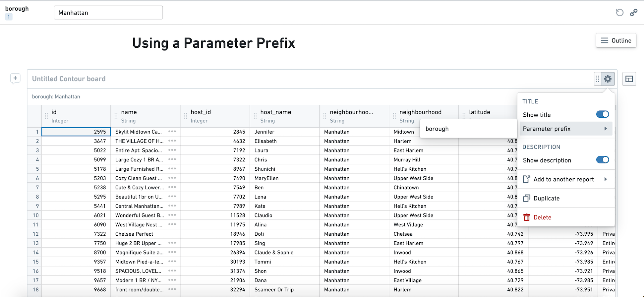
Task: Click the East Village neighbourhood cell
Action: 424,280
